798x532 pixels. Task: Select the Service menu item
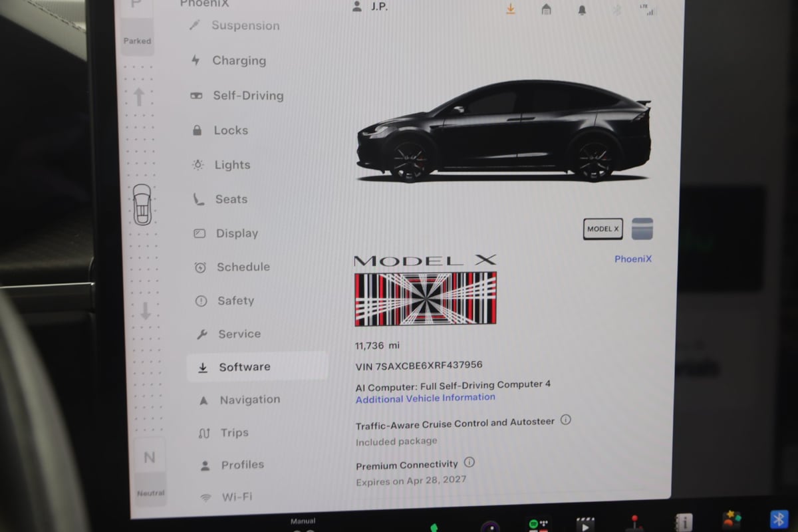coord(228,334)
